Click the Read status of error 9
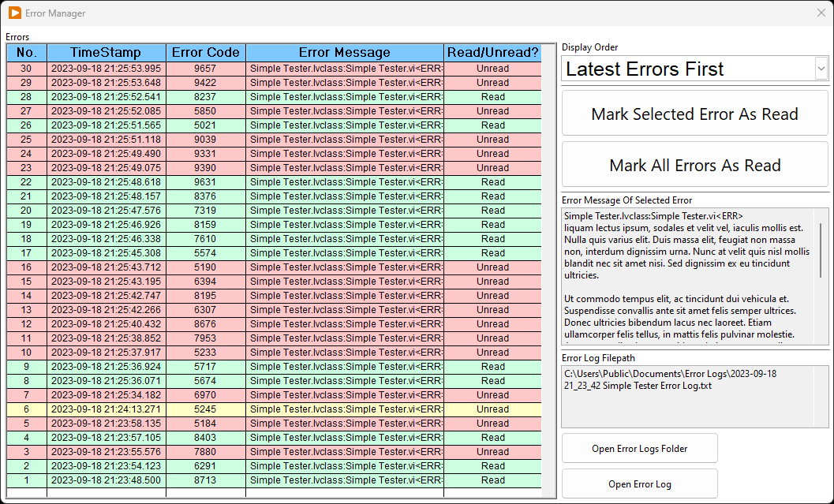 [x=492, y=367]
